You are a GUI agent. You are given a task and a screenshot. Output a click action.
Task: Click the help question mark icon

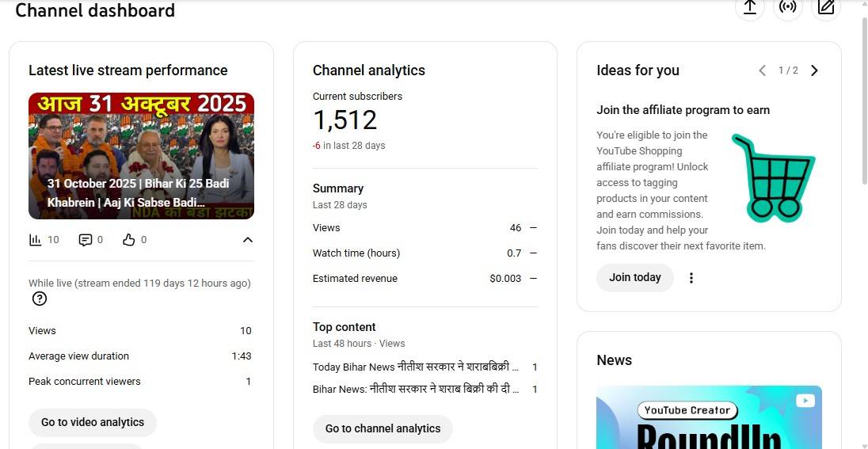[x=40, y=299]
